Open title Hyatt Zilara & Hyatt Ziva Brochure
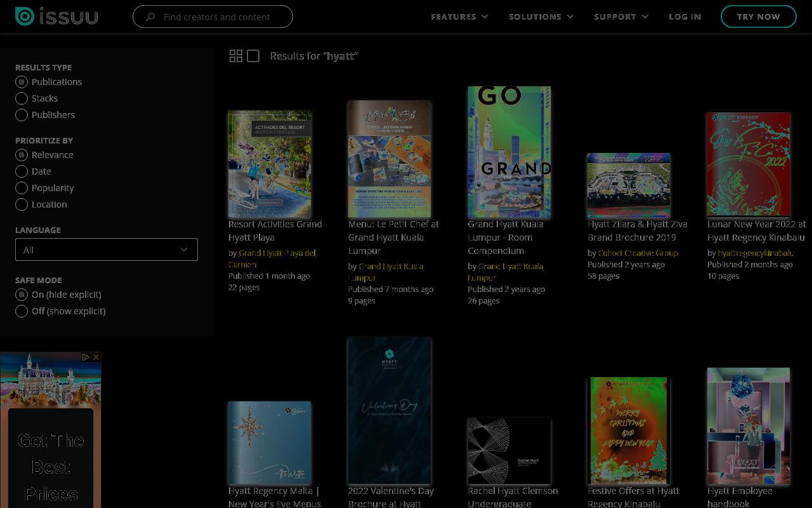The image size is (812, 508). [638, 231]
